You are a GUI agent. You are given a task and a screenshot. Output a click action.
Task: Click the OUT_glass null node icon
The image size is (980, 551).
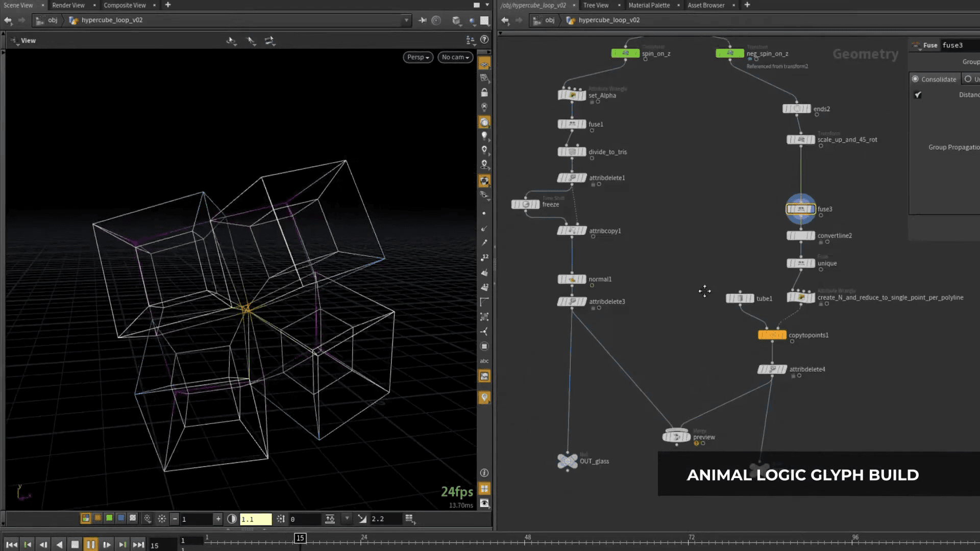(567, 461)
